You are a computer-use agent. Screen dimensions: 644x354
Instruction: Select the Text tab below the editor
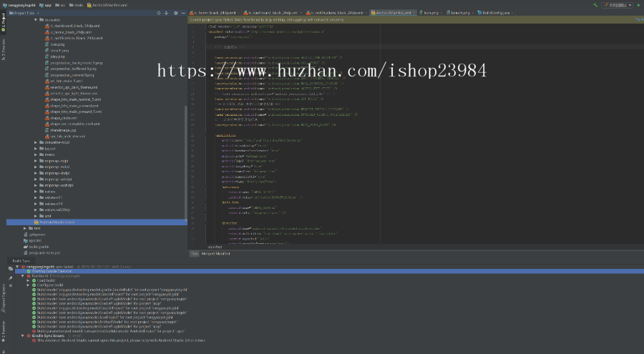click(x=193, y=253)
